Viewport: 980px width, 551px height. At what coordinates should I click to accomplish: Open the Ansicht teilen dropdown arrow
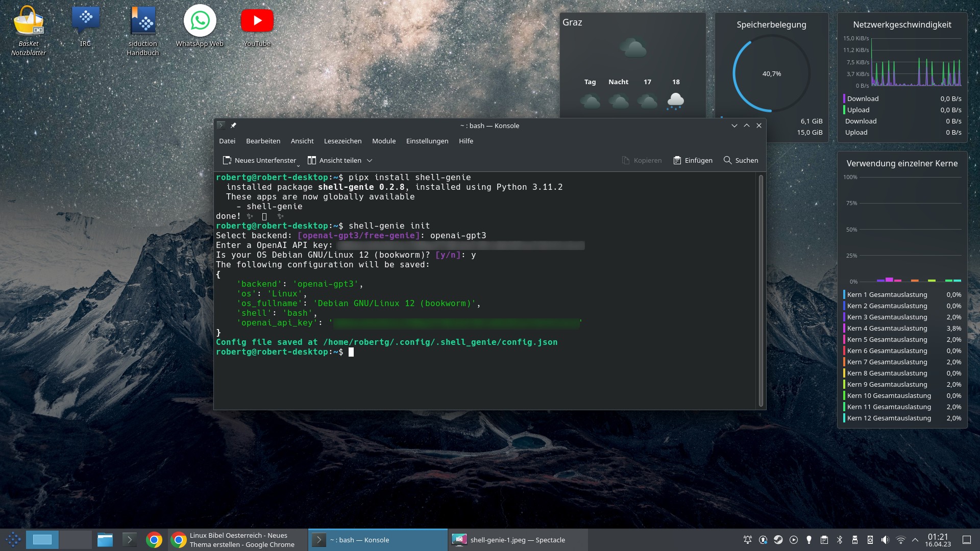click(370, 161)
